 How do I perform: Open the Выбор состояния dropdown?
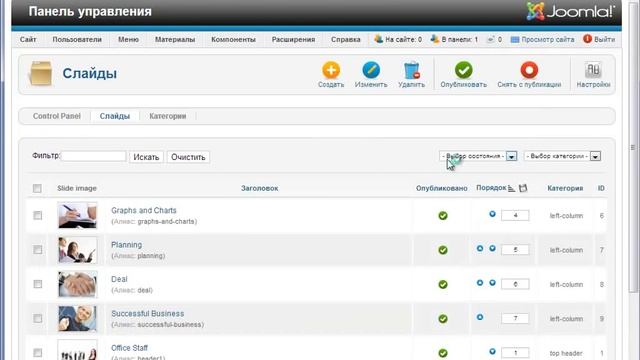tap(478, 156)
